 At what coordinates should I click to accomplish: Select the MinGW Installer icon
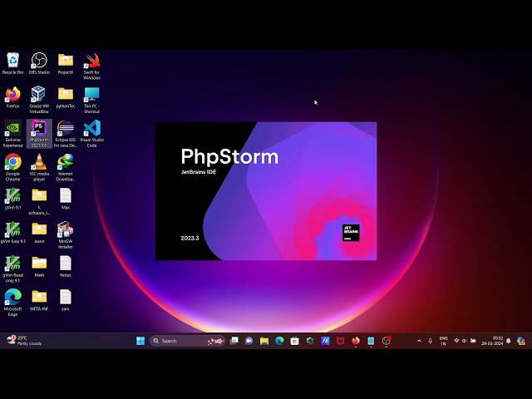[x=66, y=235]
